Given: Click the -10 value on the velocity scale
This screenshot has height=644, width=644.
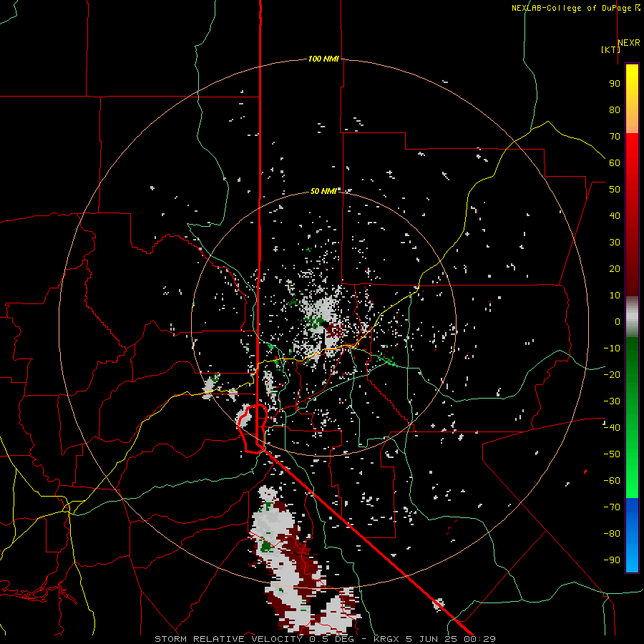Looking at the screenshot, I should point(612,348).
